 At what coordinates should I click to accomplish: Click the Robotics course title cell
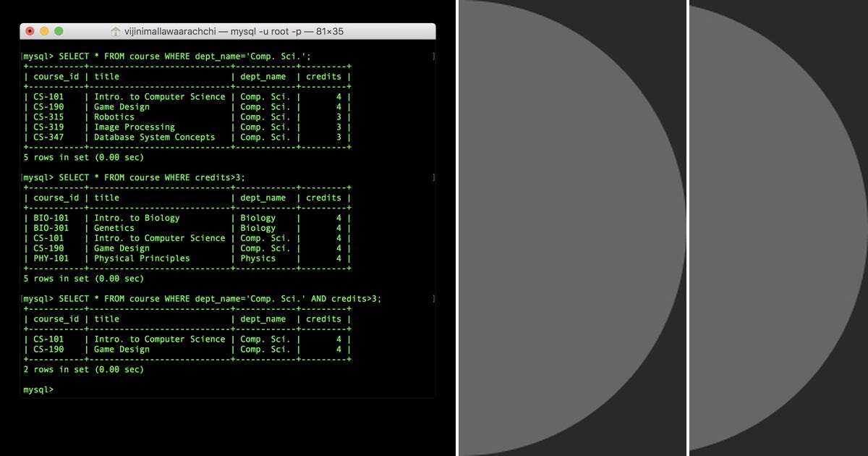[x=114, y=117]
